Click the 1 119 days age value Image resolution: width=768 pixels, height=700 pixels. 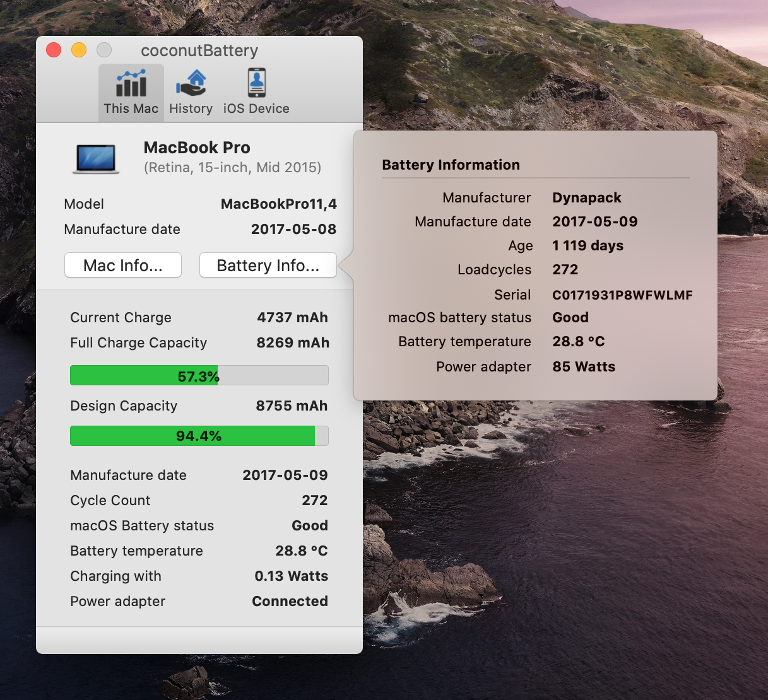pyautogui.click(x=588, y=245)
